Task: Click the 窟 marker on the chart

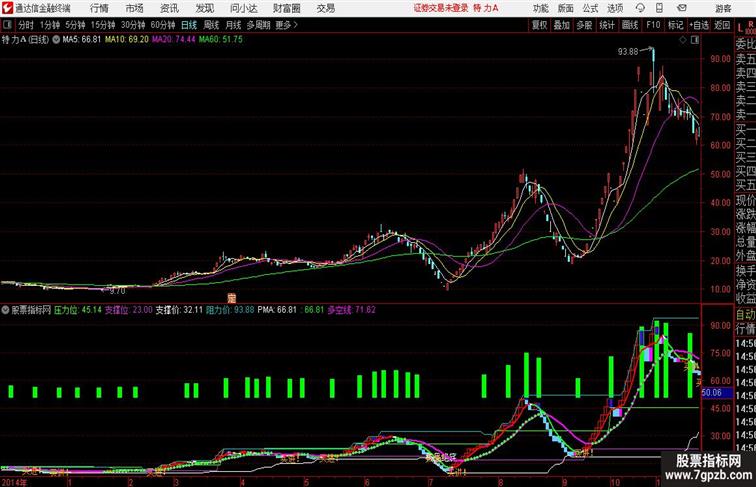Action: pos(232,298)
